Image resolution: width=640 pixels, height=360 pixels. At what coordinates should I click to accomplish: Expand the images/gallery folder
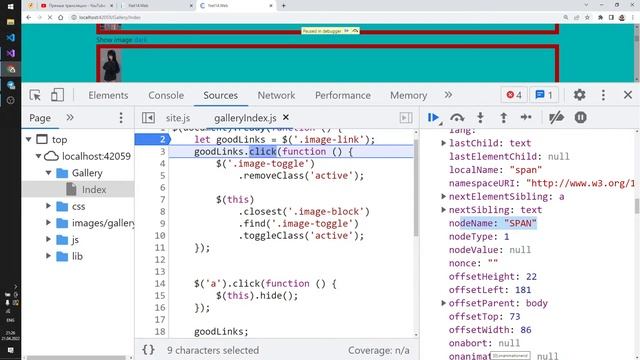click(48, 223)
